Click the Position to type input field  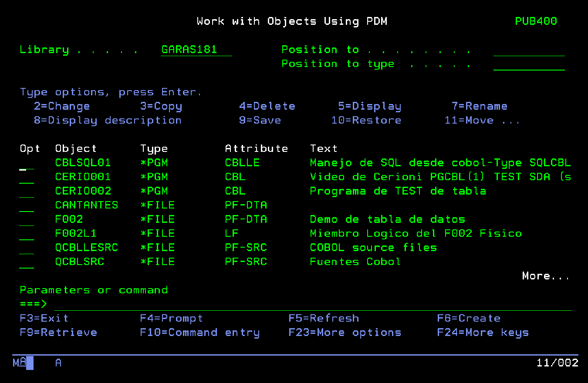point(529,64)
